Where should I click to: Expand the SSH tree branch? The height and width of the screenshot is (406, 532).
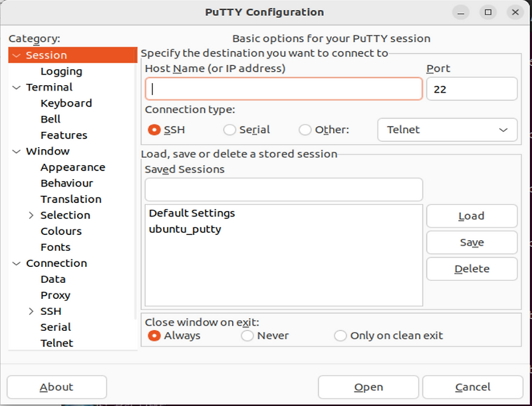tap(32, 311)
